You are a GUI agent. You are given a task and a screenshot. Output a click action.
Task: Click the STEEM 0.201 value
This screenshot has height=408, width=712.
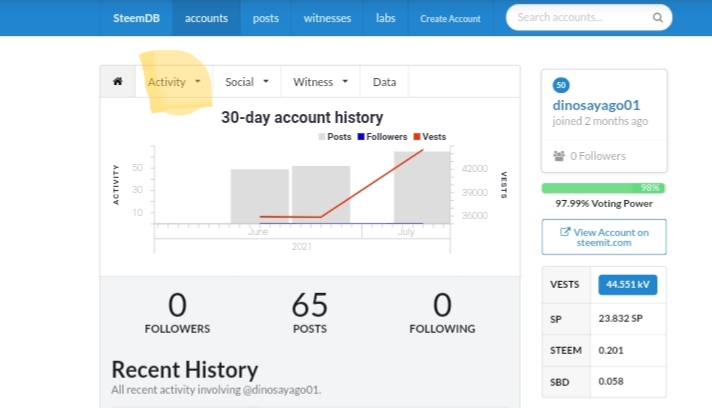(x=611, y=350)
